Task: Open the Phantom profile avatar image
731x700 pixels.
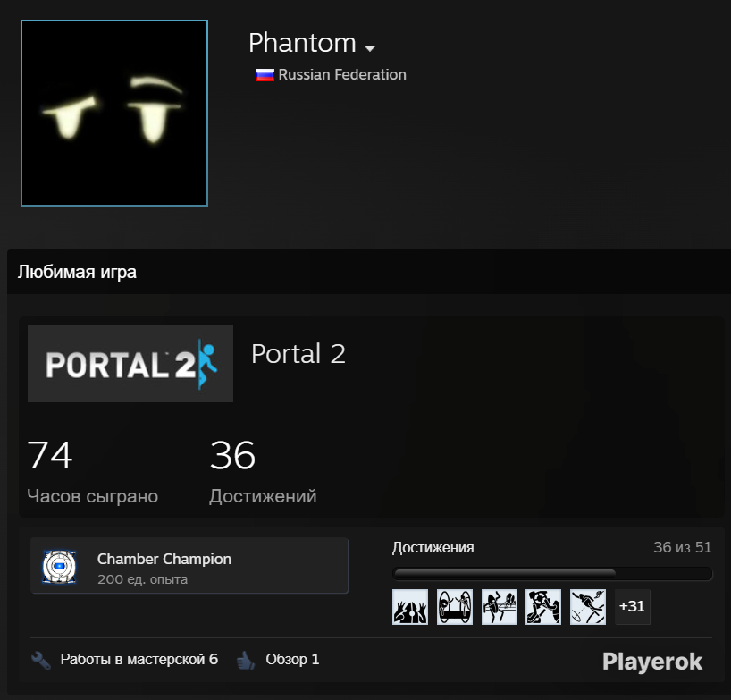Action: pos(114,114)
